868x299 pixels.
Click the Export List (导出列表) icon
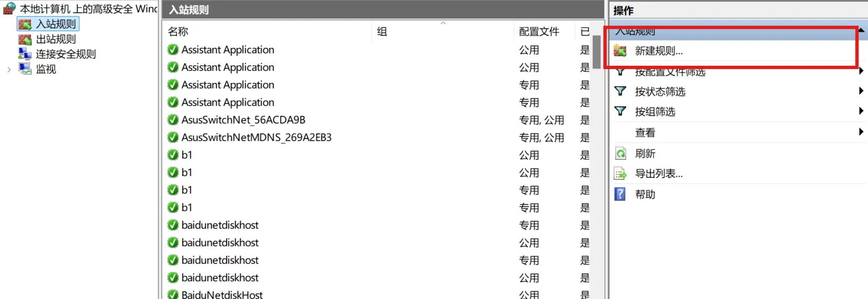pyautogui.click(x=620, y=174)
